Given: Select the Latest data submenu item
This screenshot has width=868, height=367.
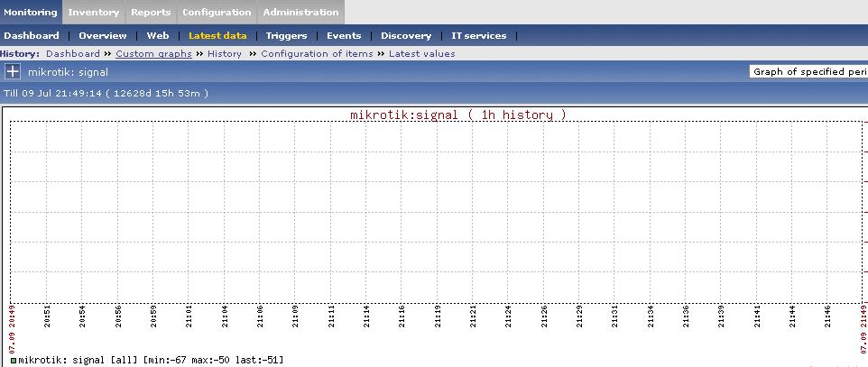Looking at the screenshot, I should click(x=217, y=35).
